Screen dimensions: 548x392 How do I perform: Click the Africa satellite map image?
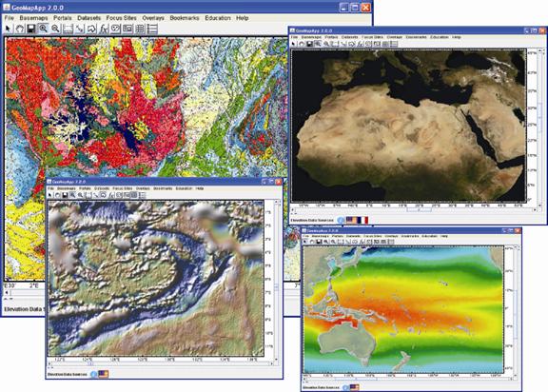[408, 125]
